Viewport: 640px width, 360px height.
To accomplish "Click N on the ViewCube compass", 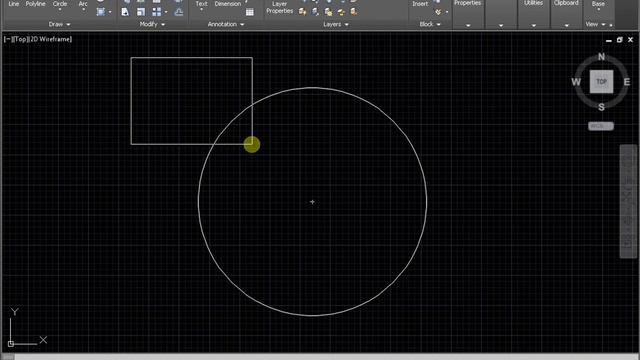I will [601, 57].
